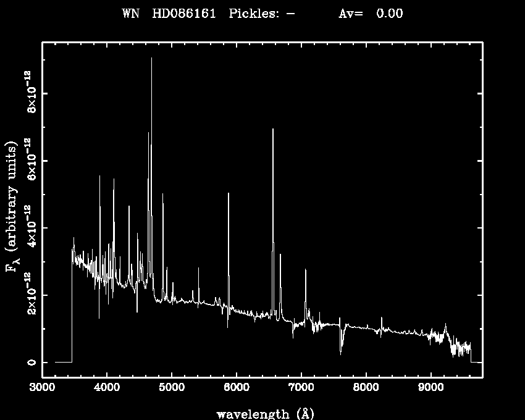This screenshot has height=420, width=525.
Task: Click the deep absorption dip near 7600 Å
Action: click(341, 353)
